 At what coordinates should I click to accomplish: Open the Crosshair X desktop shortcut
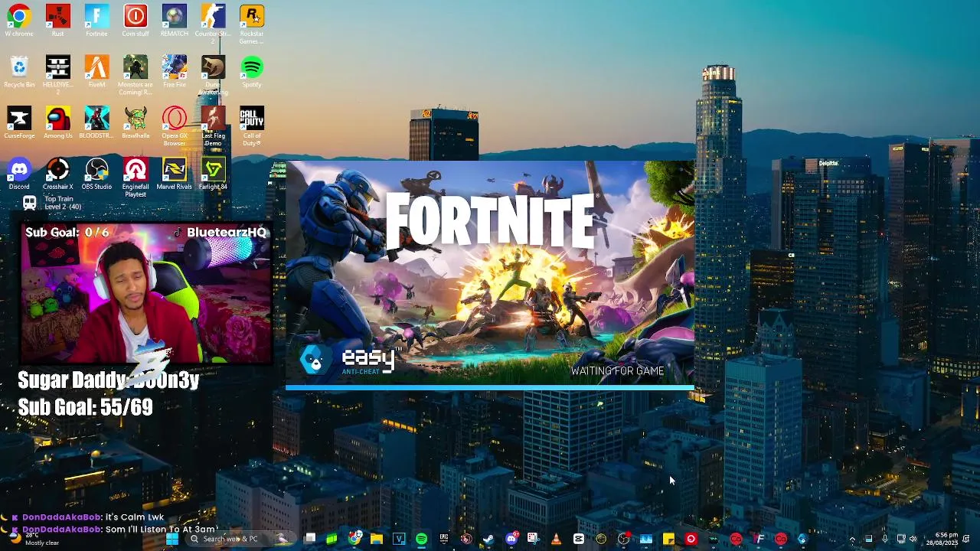tap(58, 174)
